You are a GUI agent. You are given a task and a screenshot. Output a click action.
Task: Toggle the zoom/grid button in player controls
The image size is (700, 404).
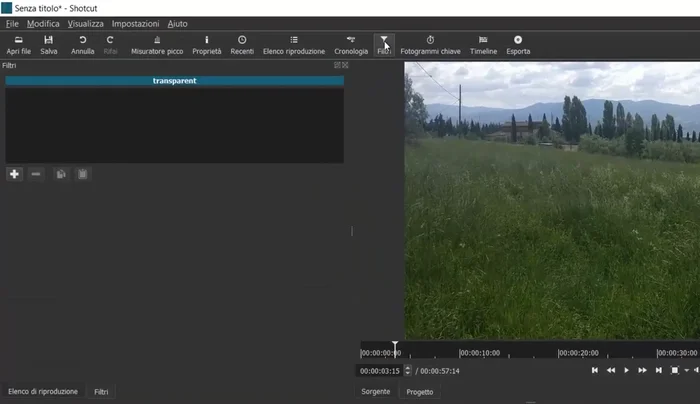coord(675,370)
